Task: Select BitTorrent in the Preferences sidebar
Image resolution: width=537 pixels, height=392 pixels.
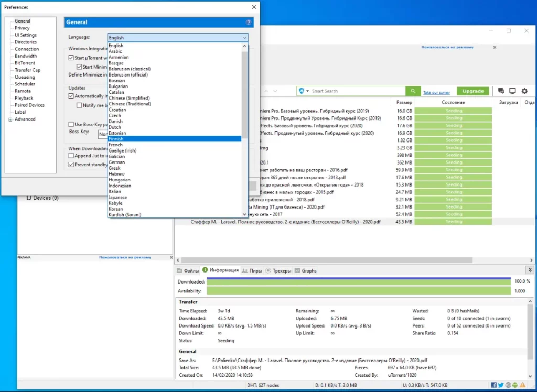Action: pos(25,63)
